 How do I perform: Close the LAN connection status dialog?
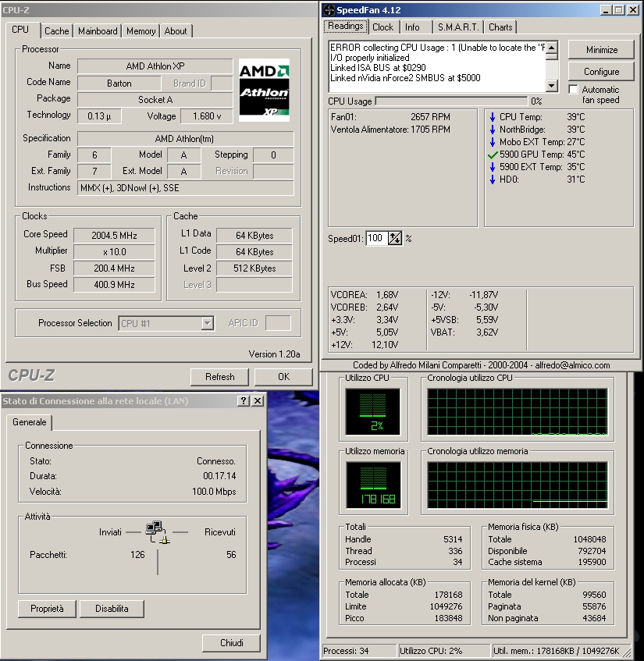258,401
